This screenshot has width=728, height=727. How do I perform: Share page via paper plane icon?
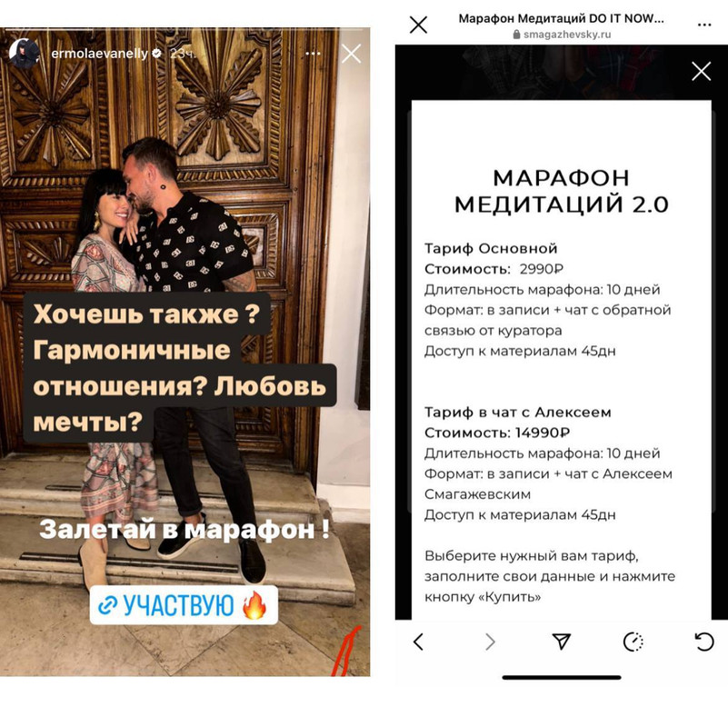click(562, 642)
